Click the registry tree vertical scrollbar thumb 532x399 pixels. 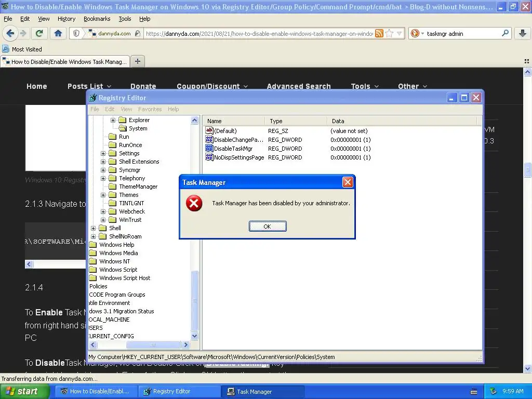[x=194, y=300]
